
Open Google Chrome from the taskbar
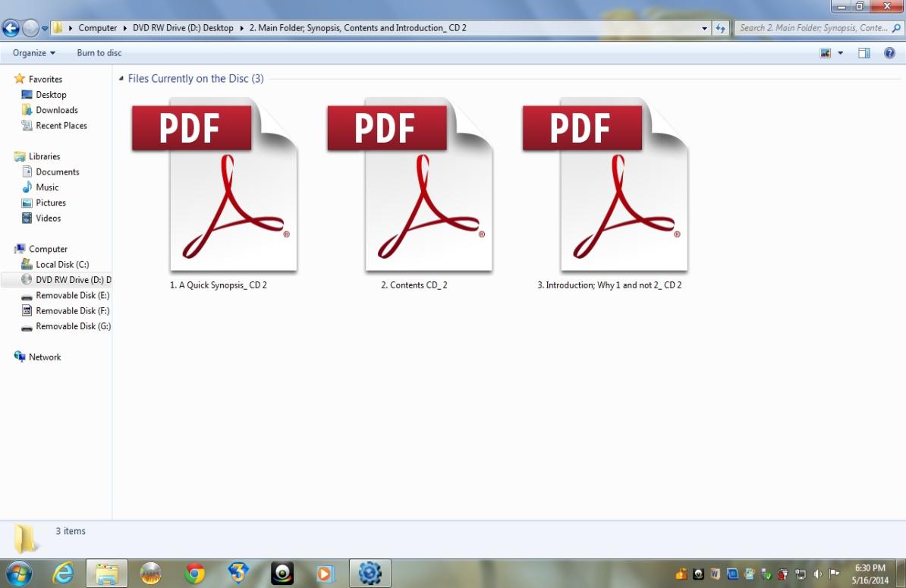pyautogui.click(x=195, y=574)
